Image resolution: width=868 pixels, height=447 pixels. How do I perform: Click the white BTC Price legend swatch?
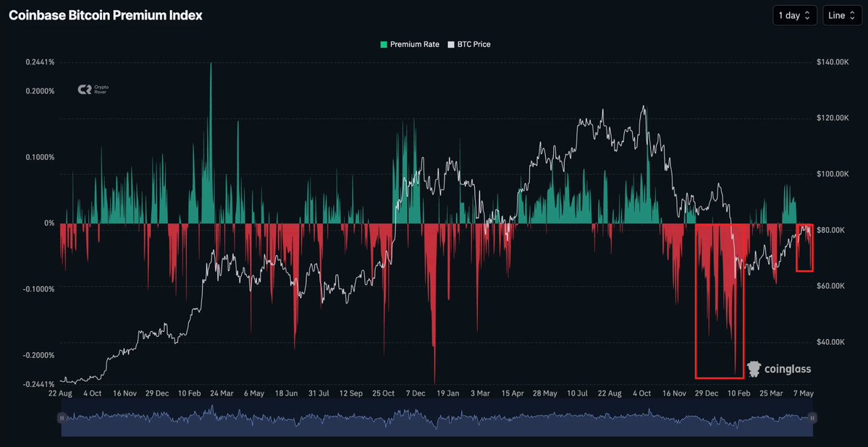coord(450,44)
